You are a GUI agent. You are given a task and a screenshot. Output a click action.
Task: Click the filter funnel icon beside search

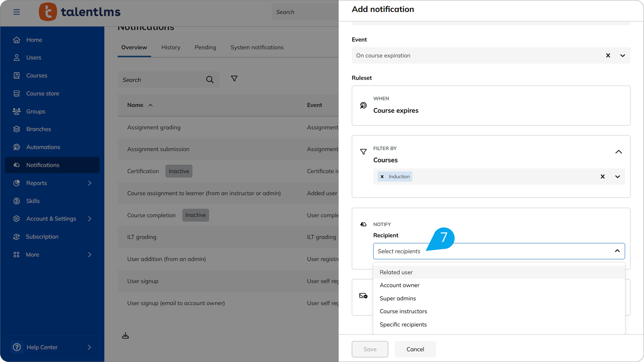234,79
